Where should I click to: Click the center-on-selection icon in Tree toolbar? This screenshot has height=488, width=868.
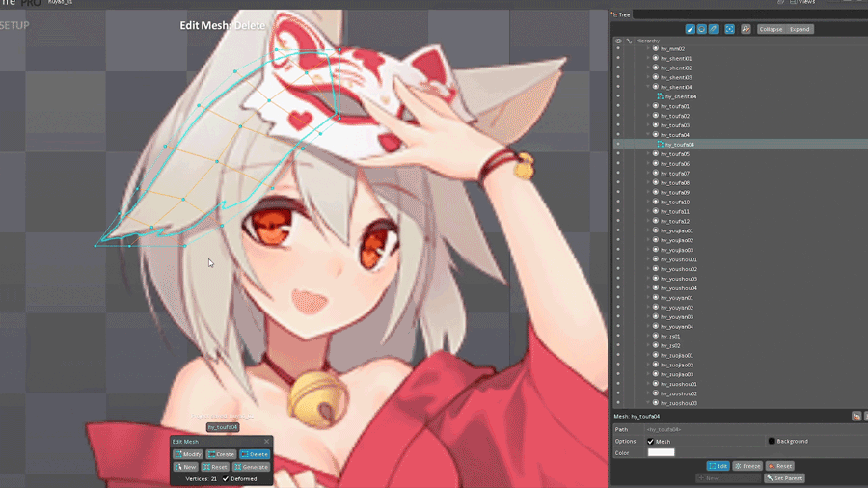(730, 29)
